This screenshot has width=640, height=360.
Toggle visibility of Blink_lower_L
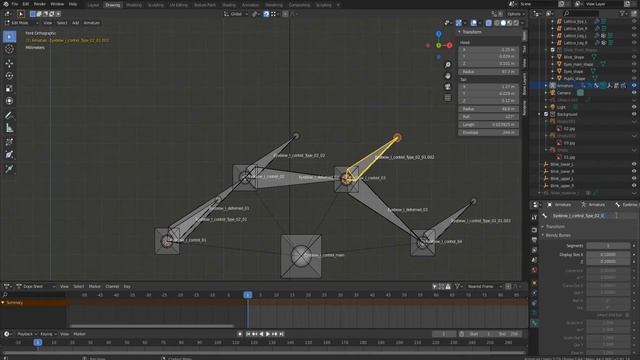(634, 164)
